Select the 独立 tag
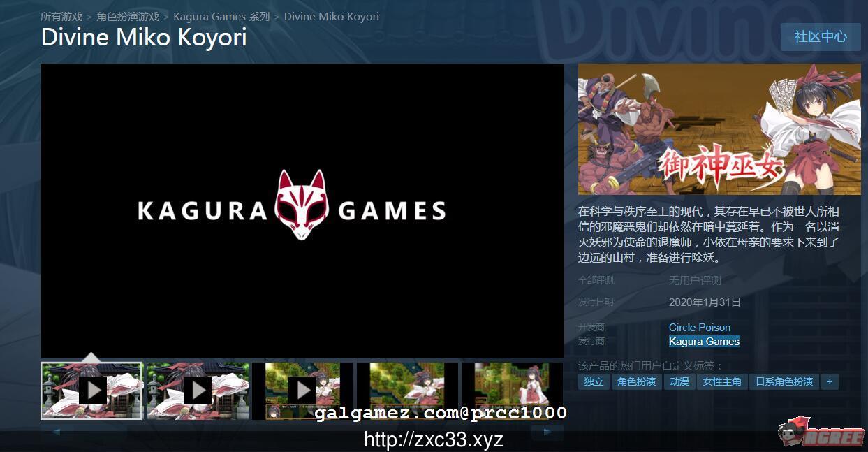This screenshot has width=868, height=452. tap(594, 381)
